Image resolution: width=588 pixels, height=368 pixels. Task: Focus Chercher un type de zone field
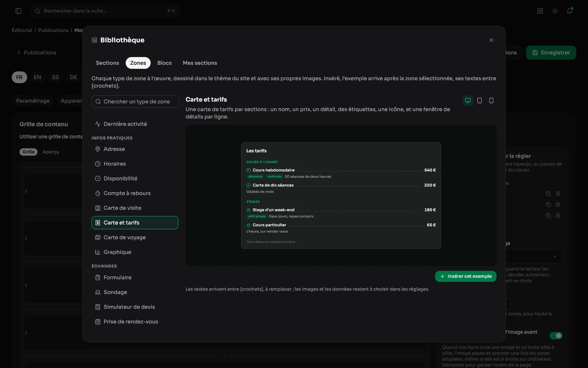click(136, 102)
